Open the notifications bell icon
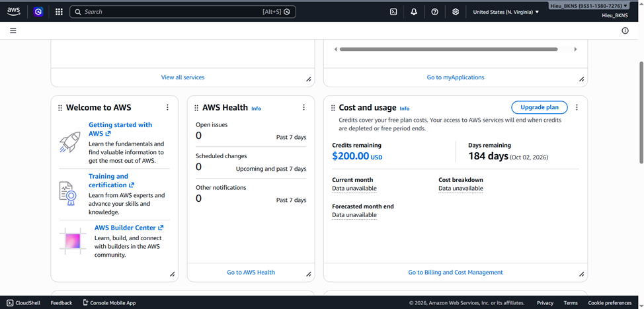Screen dimensions: 644x309 pos(414,12)
